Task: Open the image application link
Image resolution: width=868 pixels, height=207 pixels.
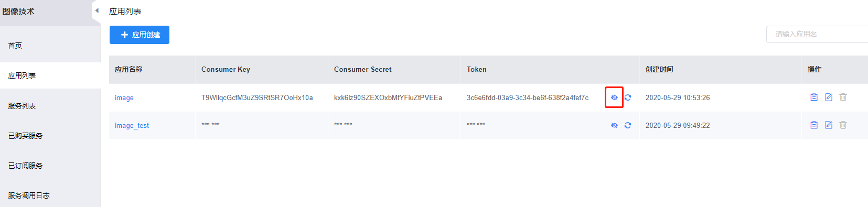Action: point(124,97)
